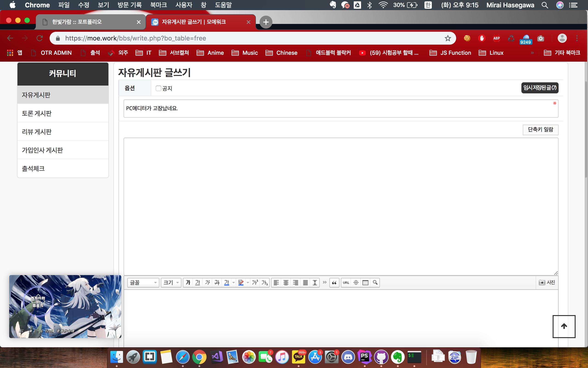Open the 도움말 help menu
Viewport: 588px width, 368px height.
pos(223,5)
